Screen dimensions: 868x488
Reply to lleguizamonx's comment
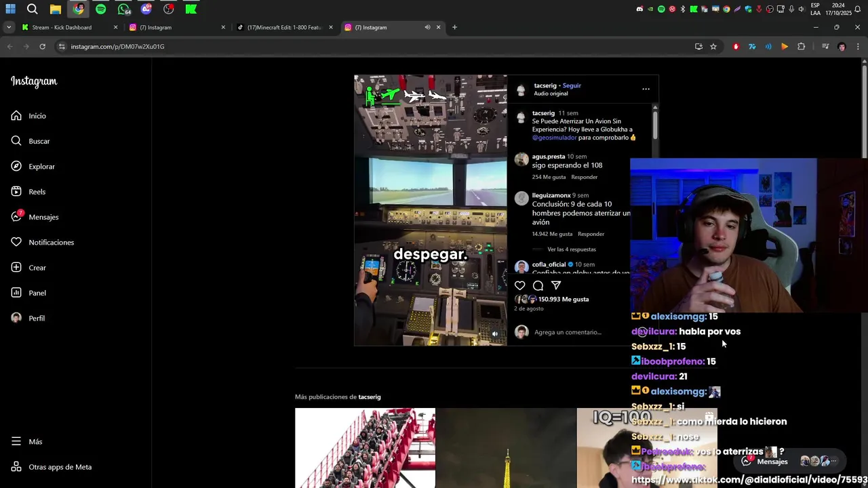pyautogui.click(x=591, y=234)
